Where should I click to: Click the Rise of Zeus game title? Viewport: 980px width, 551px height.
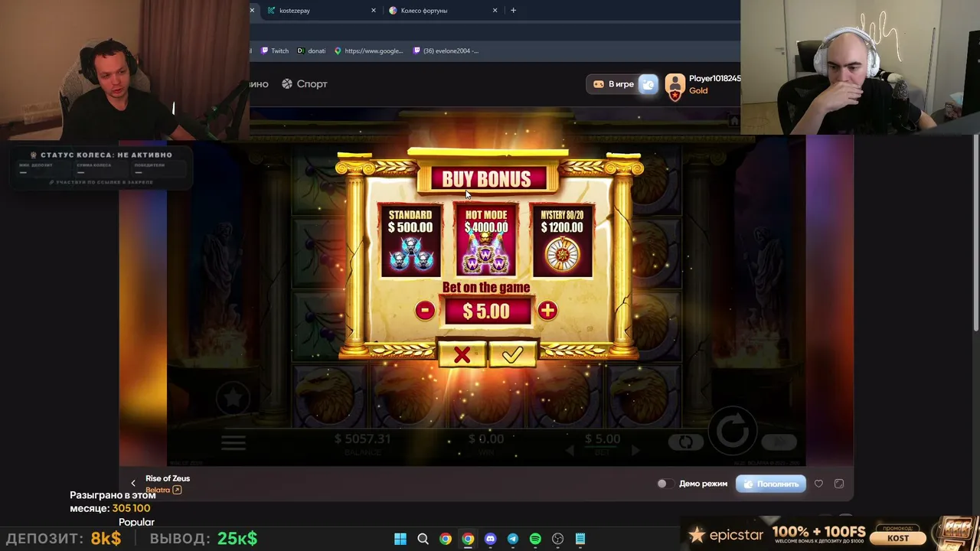(168, 478)
